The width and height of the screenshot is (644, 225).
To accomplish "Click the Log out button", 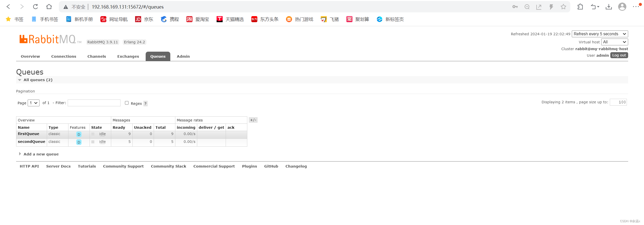I will pyautogui.click(x=619, y=55).
